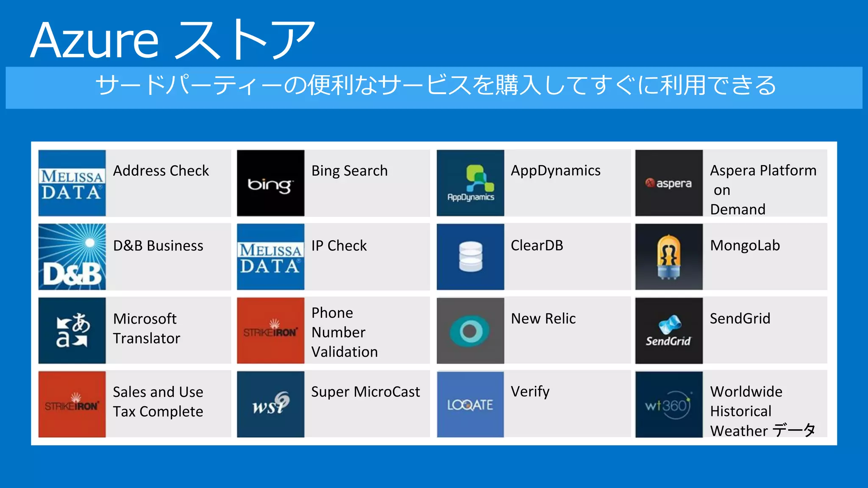
Task: Click StrikeIron logo beside Sales and Use Tax
Action: point(72,404)
